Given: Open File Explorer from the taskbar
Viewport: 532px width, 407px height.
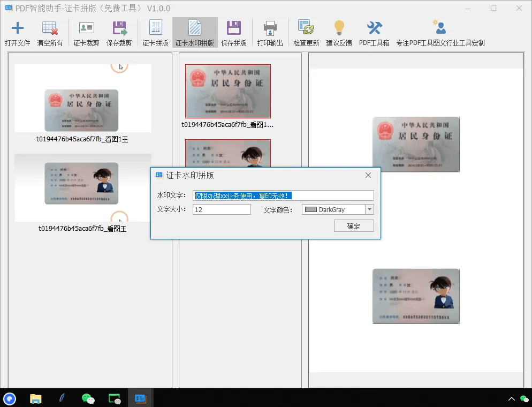Looking at the screenshot, I should point(36,398).
